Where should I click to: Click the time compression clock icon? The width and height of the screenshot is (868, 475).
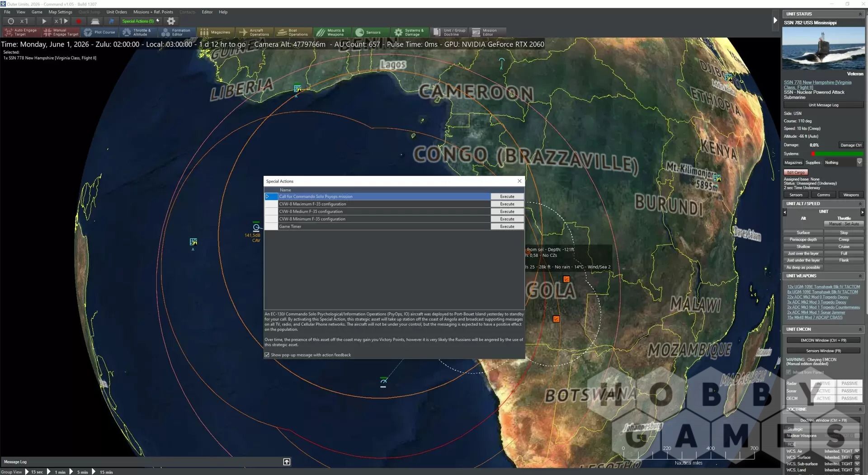(11, 21)
